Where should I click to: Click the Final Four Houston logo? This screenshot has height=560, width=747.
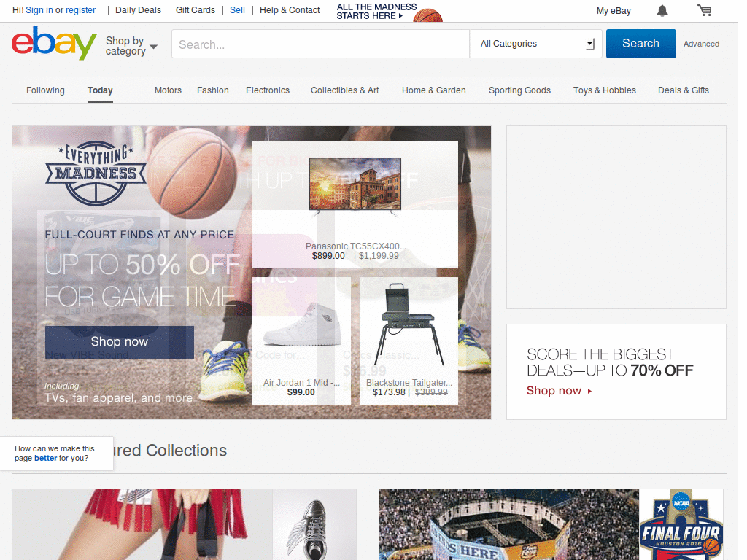(x=681, y=525)
